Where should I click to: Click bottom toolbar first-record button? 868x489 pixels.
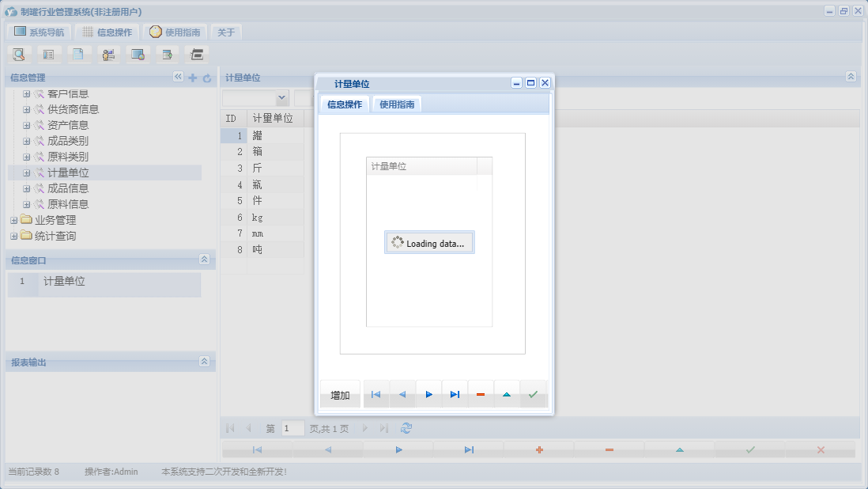[x=257, y=449]
